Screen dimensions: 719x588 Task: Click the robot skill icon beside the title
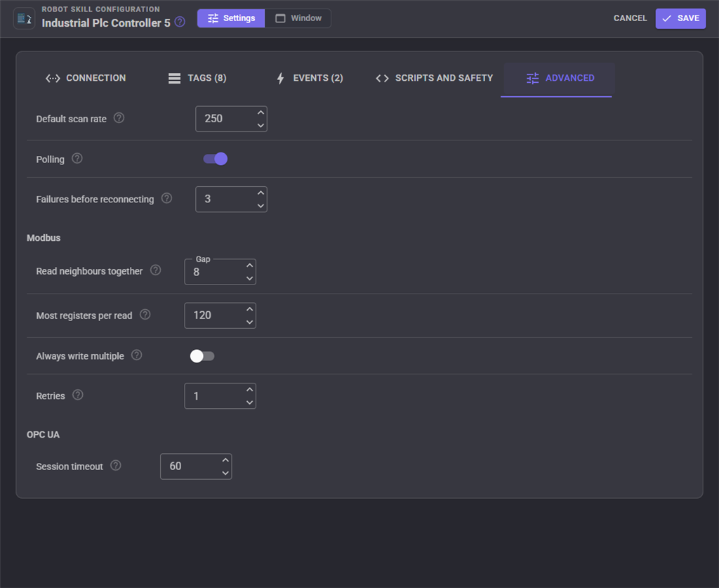tap(24, 19)
